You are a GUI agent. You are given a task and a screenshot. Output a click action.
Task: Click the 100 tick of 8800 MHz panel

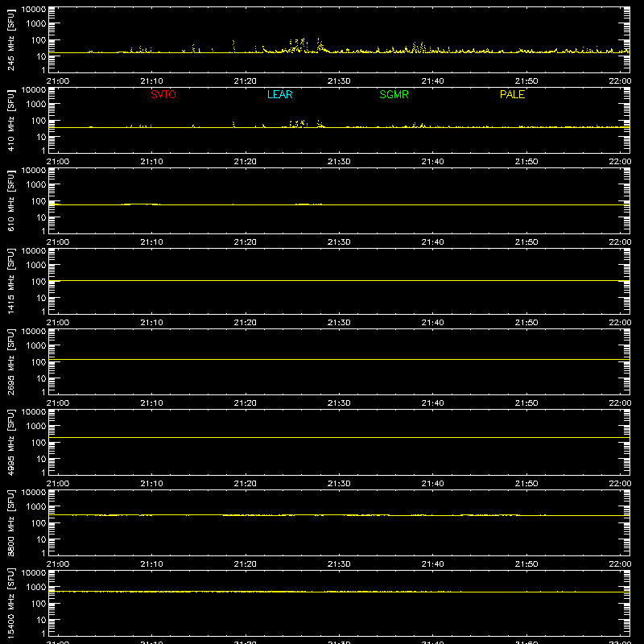[x=39, y=523]
